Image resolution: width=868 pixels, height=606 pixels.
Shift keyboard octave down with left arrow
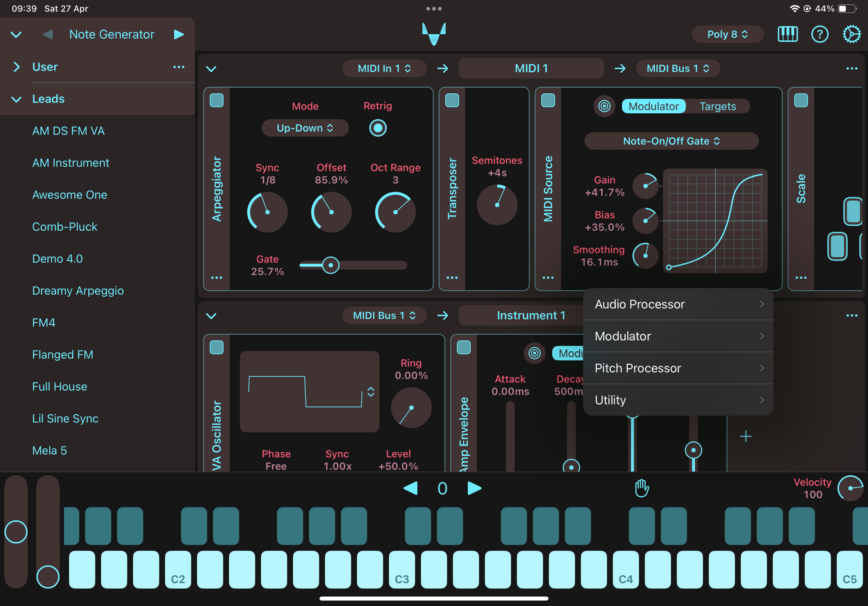[x=411, y=488]
